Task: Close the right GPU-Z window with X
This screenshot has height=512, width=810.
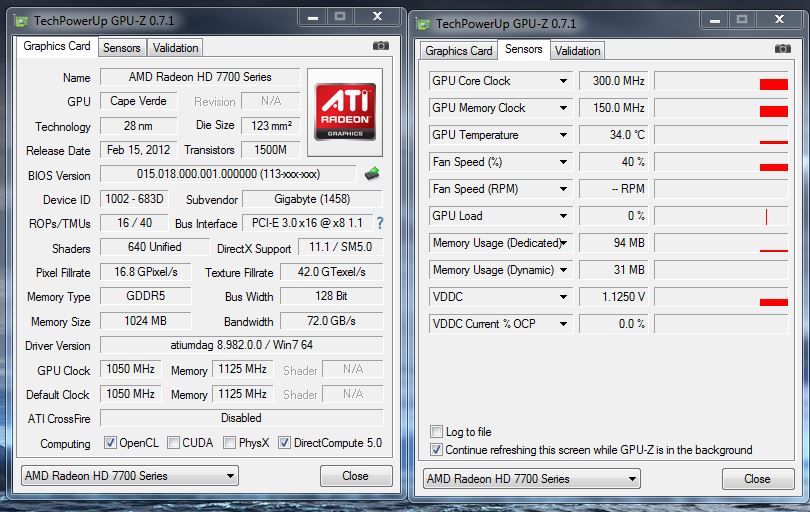Action: (780, 20)
